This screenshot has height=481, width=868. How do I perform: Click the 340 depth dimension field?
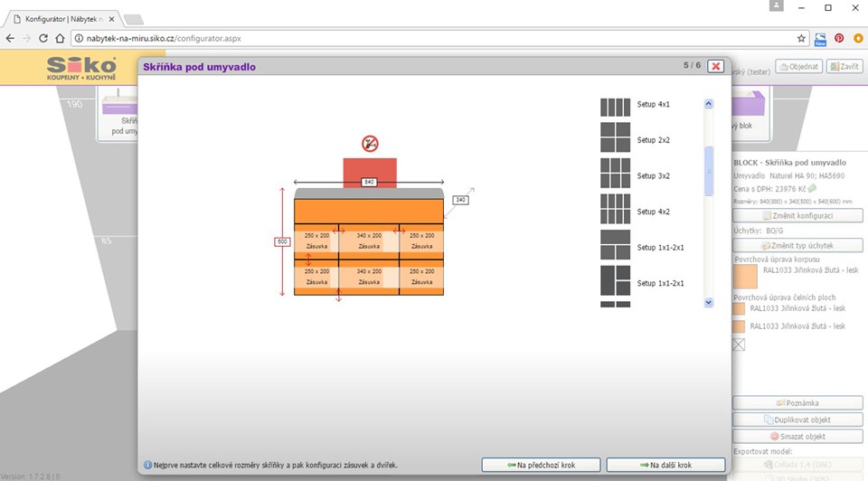[x=460, y=200]
